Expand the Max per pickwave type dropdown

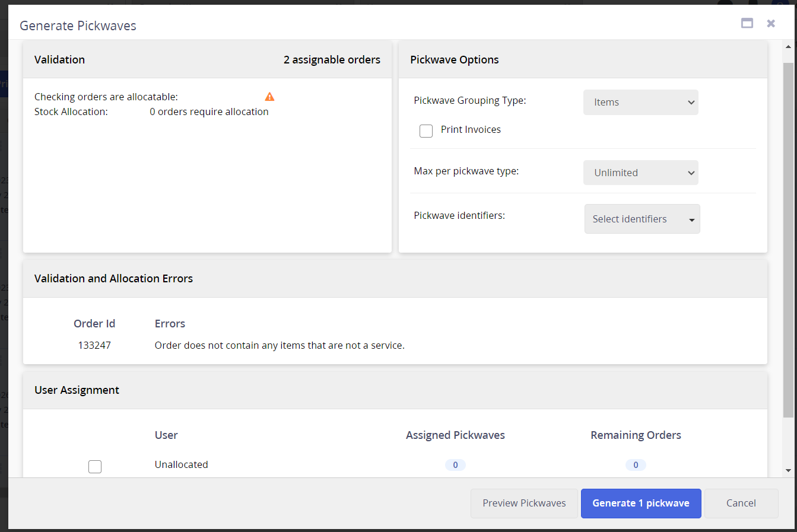tap(640, 173)
